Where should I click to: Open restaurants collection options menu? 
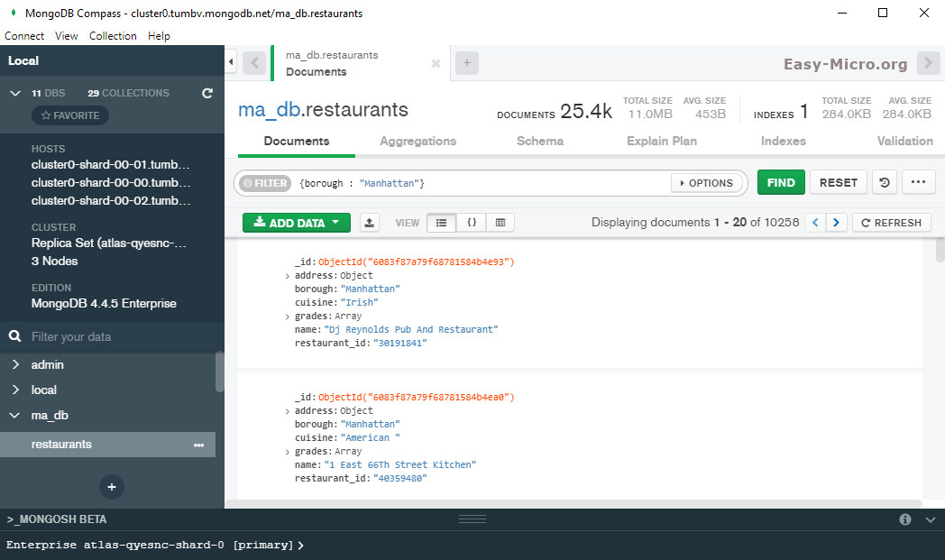tap(199, 445)
